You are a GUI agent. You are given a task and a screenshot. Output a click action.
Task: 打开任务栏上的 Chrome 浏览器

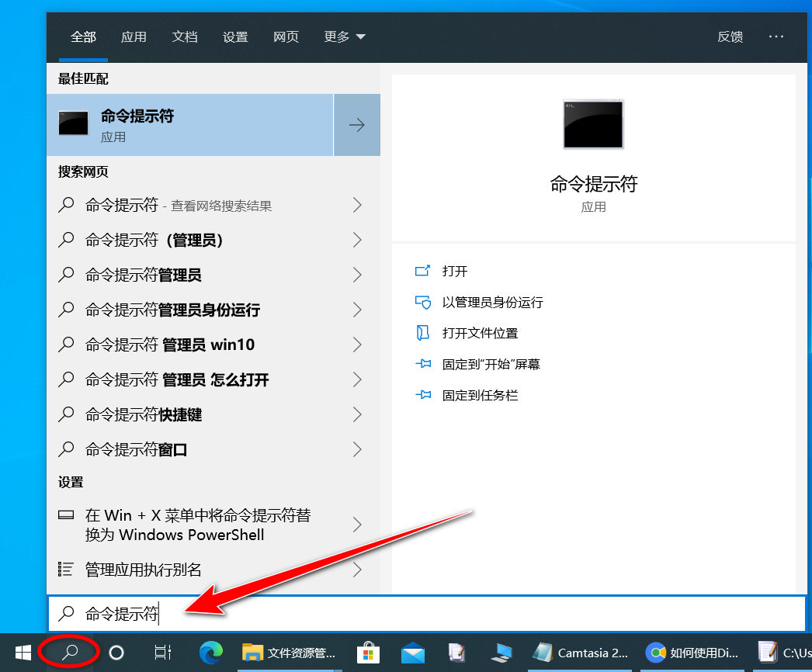click(657, 653)
